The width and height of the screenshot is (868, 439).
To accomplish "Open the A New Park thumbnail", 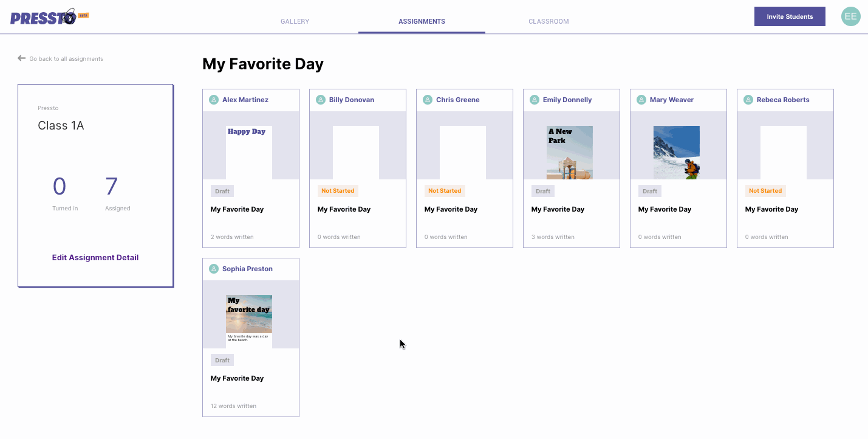I will [570, 152].
